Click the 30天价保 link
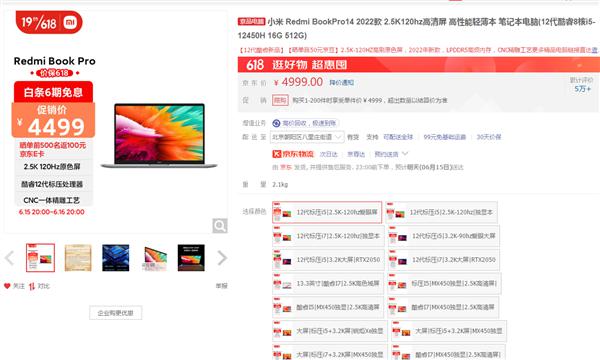The image size is (600, 360). (489, 137)
